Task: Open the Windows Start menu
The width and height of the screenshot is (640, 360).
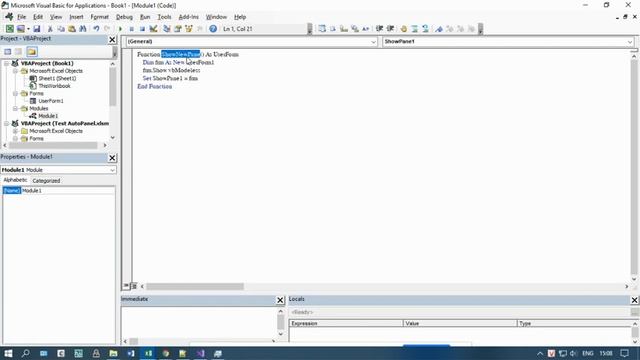Action: (8, 353)
